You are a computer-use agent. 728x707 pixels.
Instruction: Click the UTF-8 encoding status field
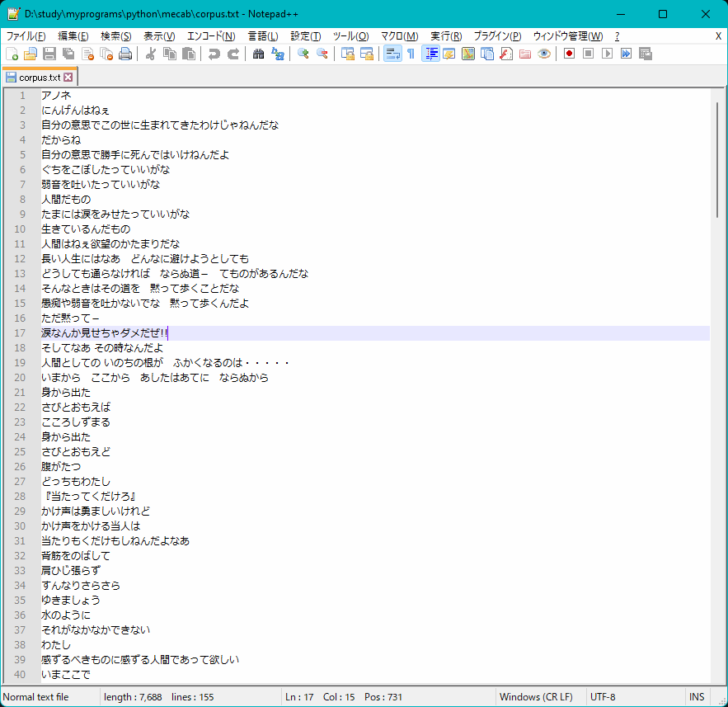coord(634,697)
